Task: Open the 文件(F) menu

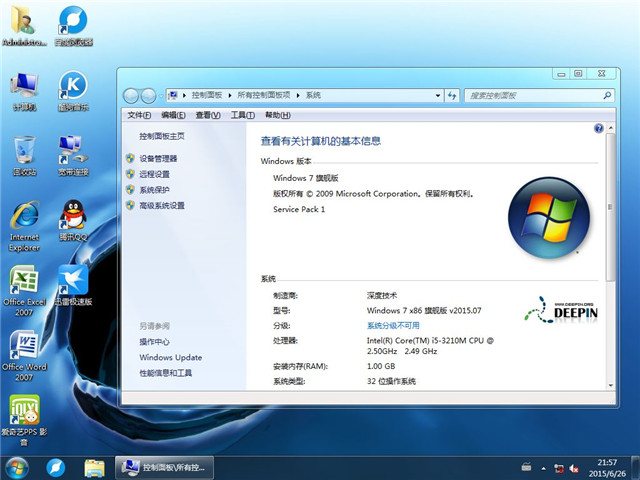Action: [x=139, y=115]
